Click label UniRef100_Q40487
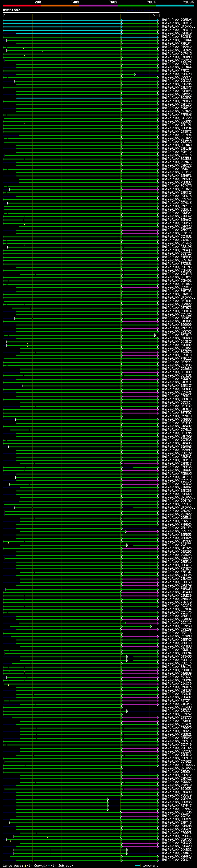197x868 pixels. (176, 426)
